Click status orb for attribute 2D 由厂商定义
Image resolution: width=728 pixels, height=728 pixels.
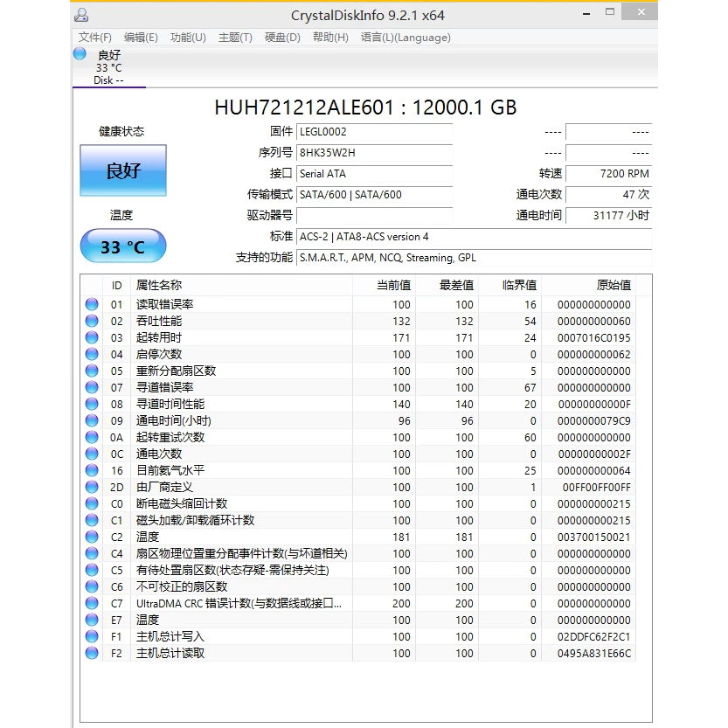92,487
